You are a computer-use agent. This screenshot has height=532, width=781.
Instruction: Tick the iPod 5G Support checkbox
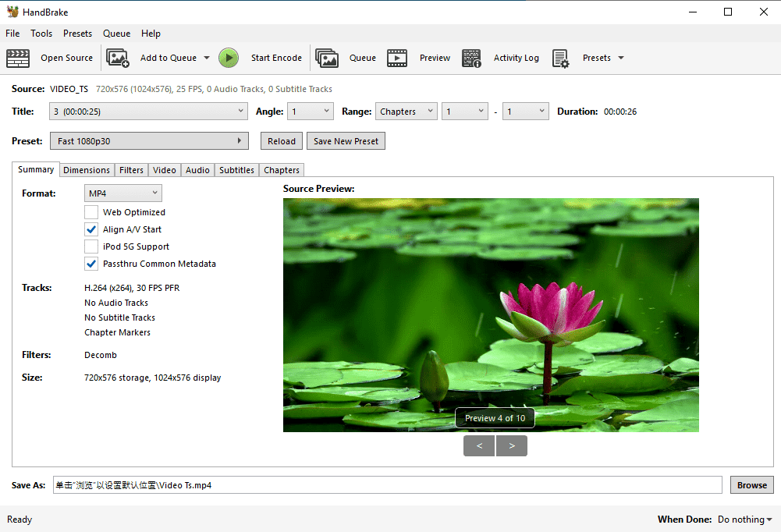(91, 246)
